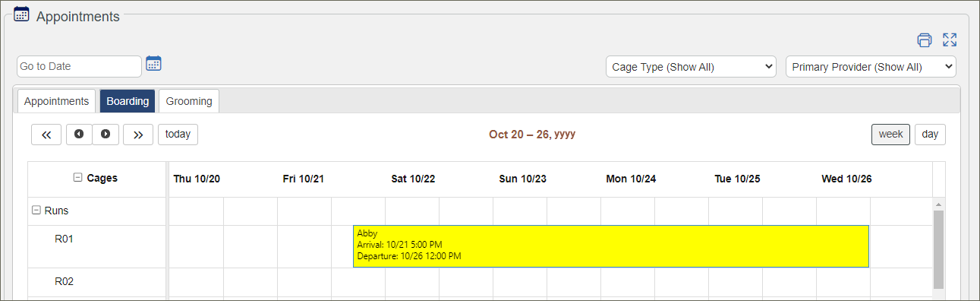The width and height of the screenshot is (980, 301).
Task: Click the fullscreen expand icon
Action: (950, 40)
